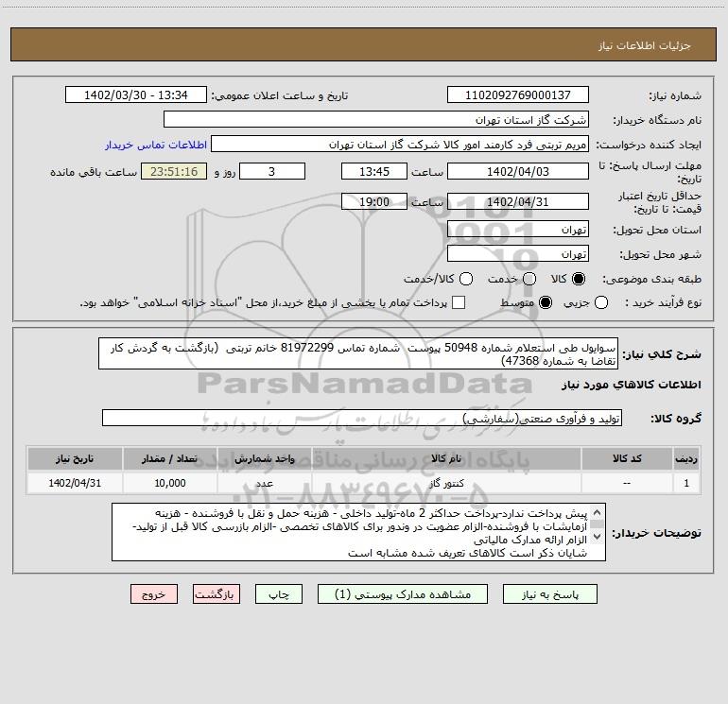Choose the متوسط purchase type radio
728x704 pixels.
click(546, 303)
